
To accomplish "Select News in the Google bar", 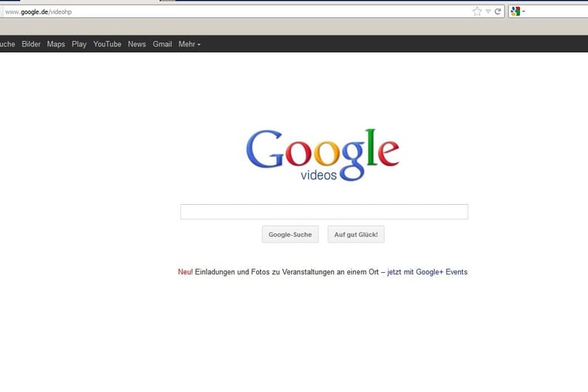I will pyautogui.click(x=137, y=44).
